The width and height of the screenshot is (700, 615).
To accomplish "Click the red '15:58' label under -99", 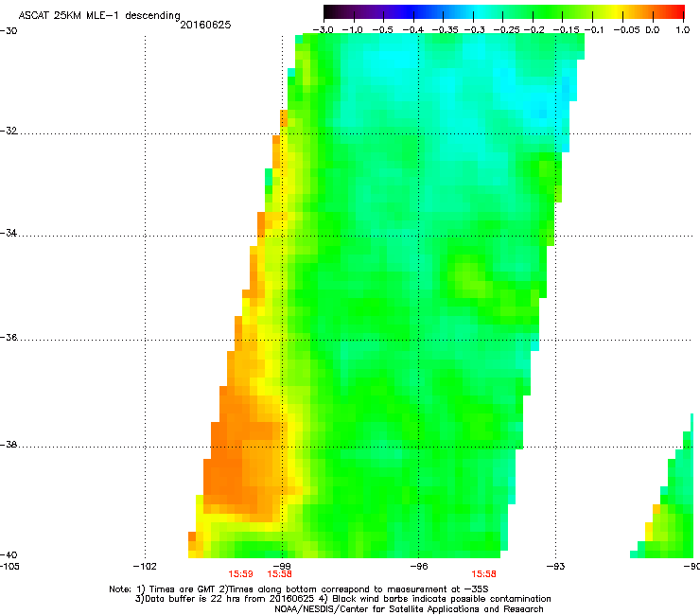I will pyautogui.click(x=279, y=574).
